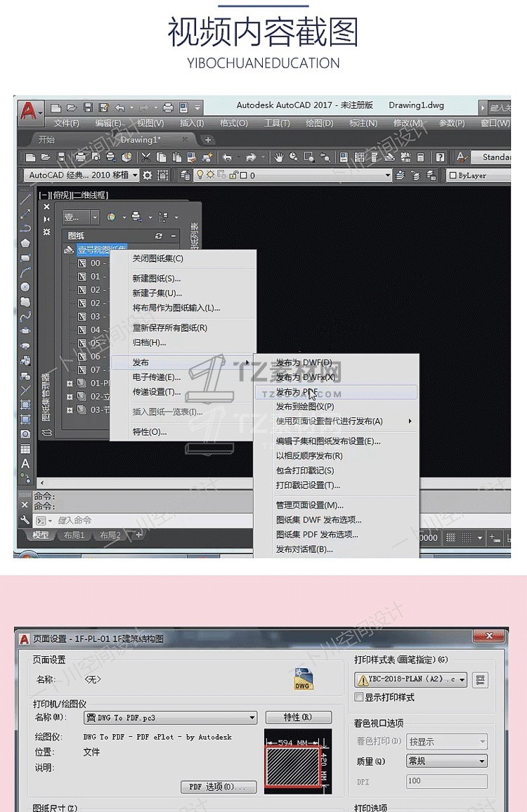Click the 二维线框 visual style label
The width and height of the screenshot is (527, 812).
(x=90, y=195)
